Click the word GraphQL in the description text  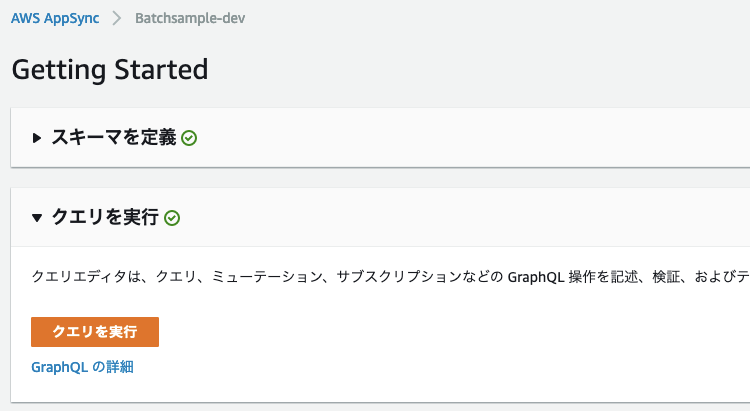click(536, 277)
